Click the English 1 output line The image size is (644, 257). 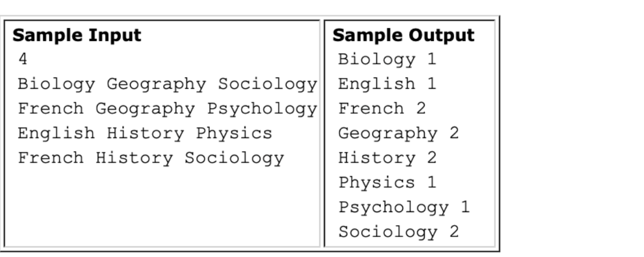[387, 84]
